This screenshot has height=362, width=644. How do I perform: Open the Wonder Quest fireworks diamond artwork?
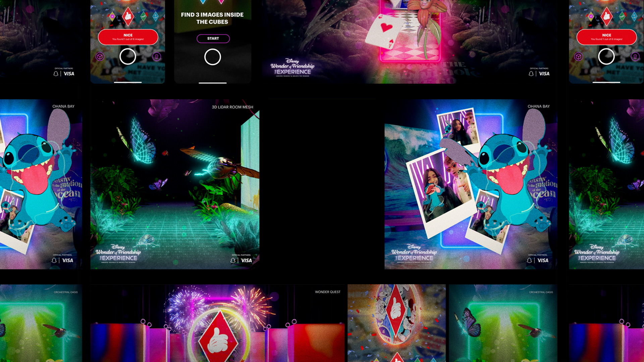pyautogui.click(x=217, y=323)
